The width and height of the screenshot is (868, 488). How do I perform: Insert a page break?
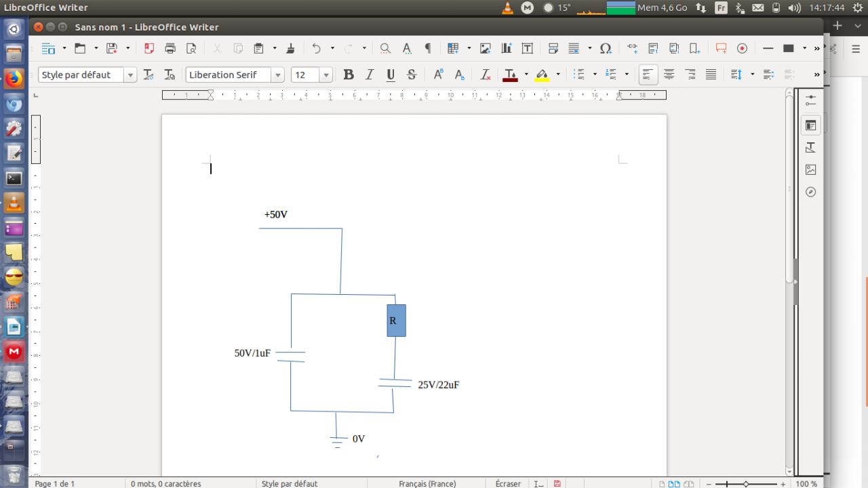(553, 48)
